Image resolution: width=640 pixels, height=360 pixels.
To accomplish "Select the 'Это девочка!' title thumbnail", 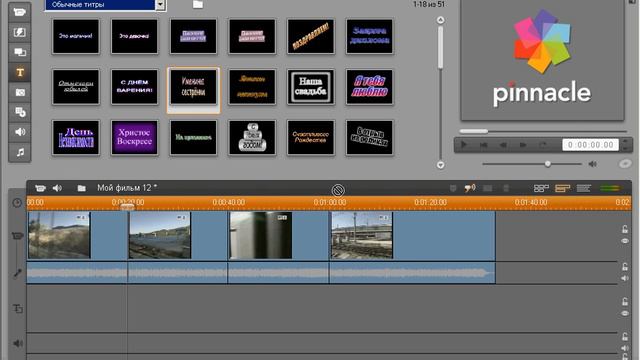I will pos(134,36).
